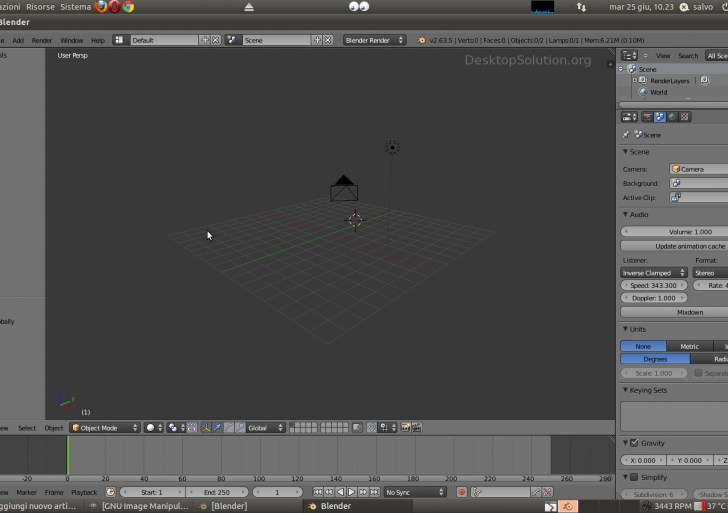
Task: Expand the RenderLayers tree item
Action: (x=634, y=80)
